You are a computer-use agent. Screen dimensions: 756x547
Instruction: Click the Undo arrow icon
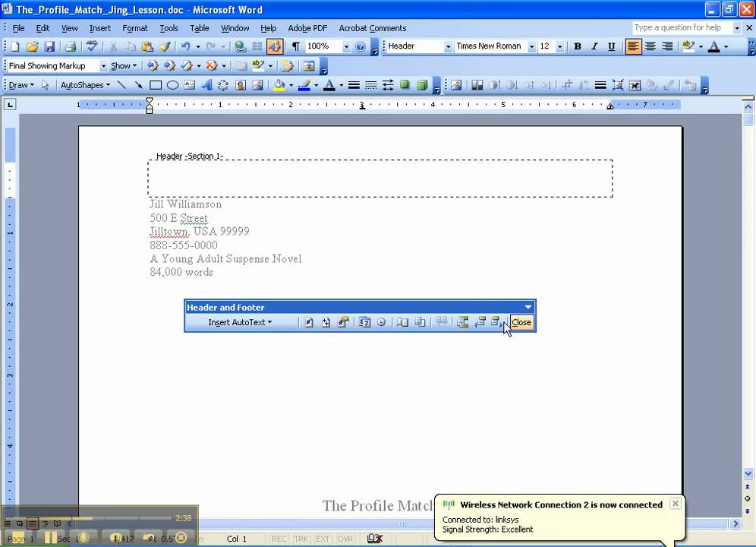click(185, 46)
